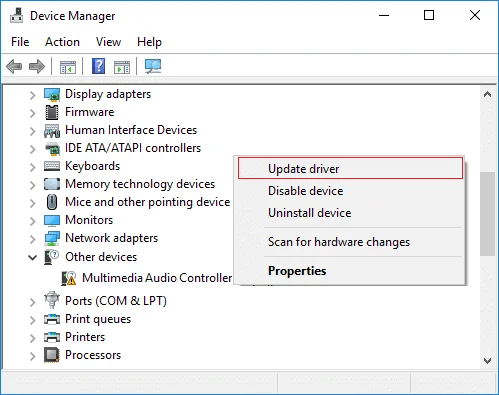This screenshot has height=395, width=499.
Task: Choose Uninstall device from context menu
Action: click(x=350, y=213)
